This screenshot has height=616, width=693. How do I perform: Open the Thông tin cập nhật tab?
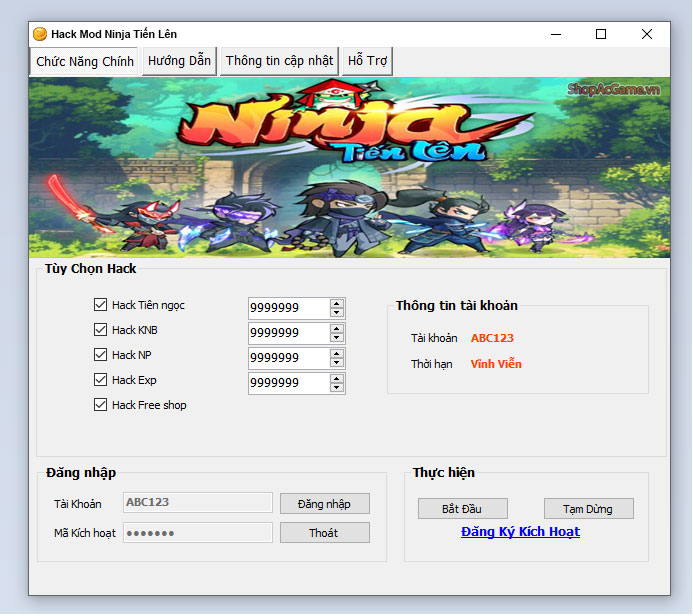tap(279, 61)
